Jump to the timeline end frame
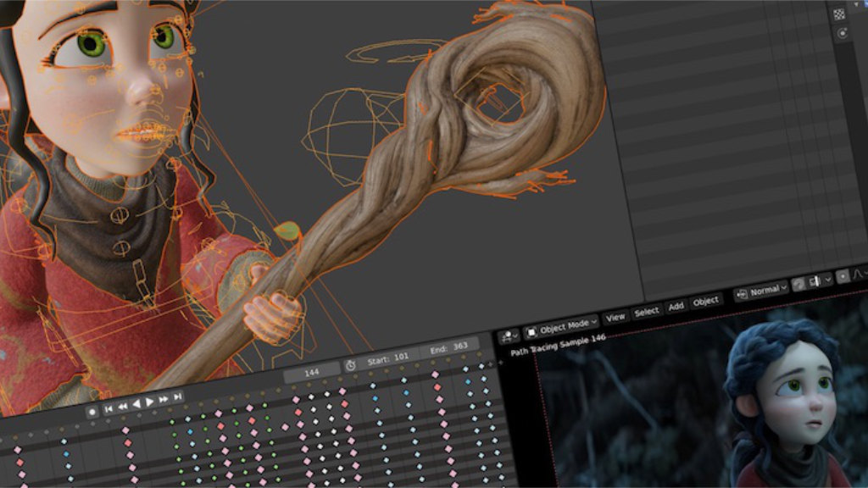 tap(178, 396)
